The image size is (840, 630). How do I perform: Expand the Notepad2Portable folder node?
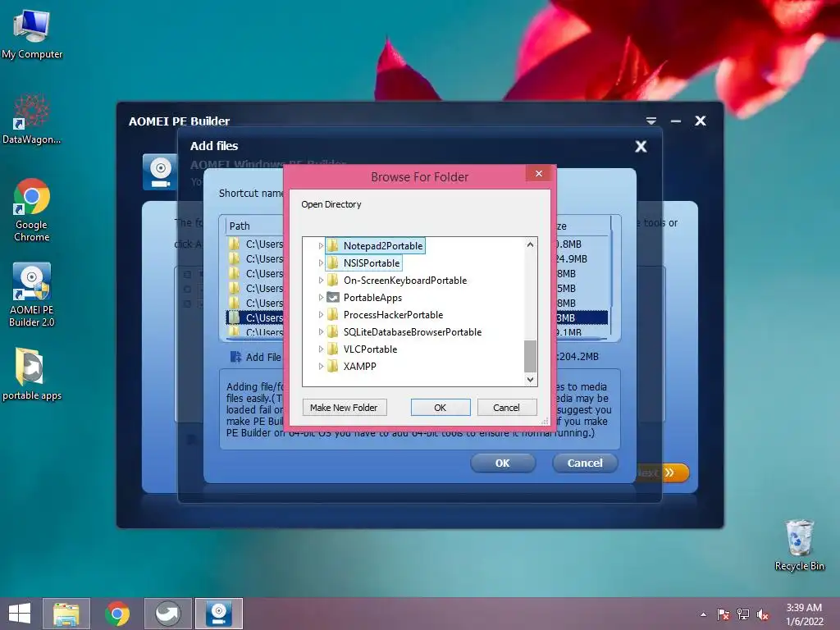click(x=321, y=246)
